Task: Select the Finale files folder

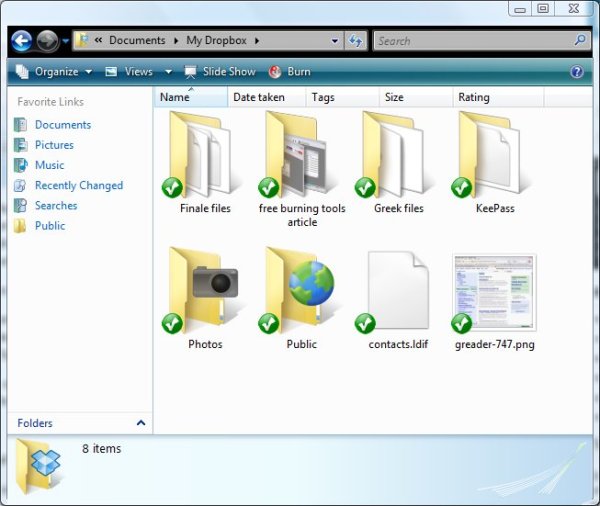Action: [204, 153]
